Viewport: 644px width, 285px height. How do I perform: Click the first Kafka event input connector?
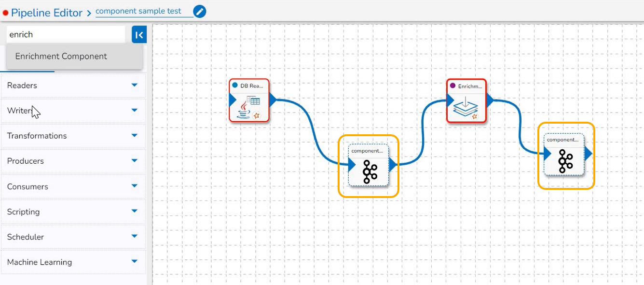[x=352, y=165]
